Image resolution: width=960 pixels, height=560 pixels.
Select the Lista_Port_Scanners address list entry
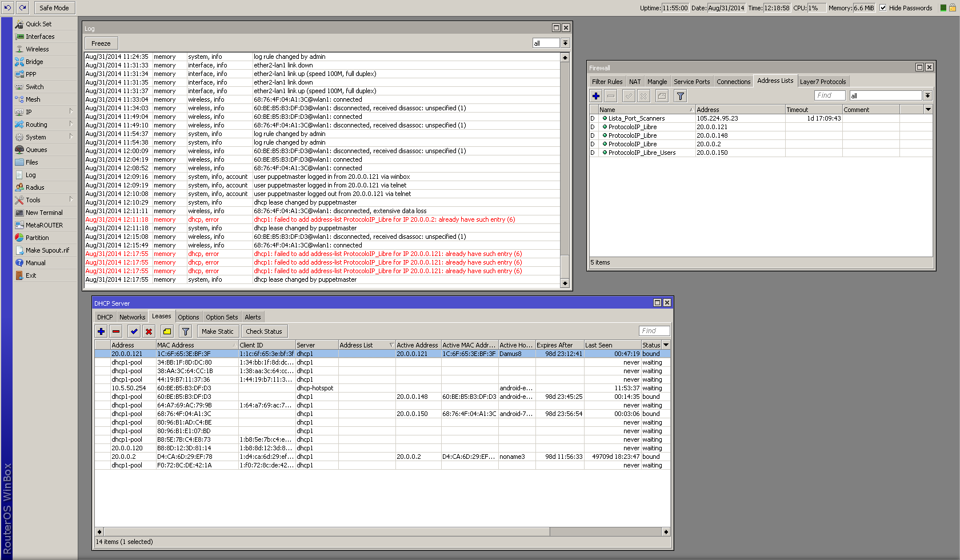(761, 118)
